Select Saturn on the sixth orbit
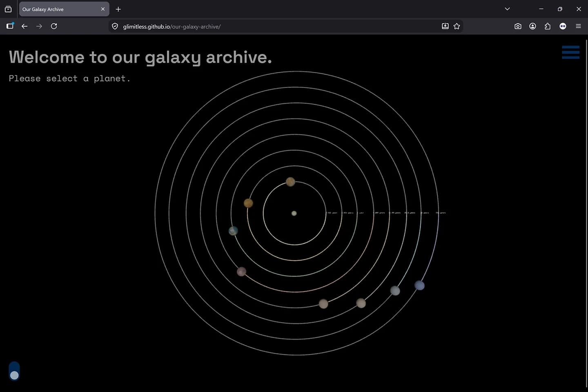The height and width of the screenshot is (392, 588). (361, 303)
